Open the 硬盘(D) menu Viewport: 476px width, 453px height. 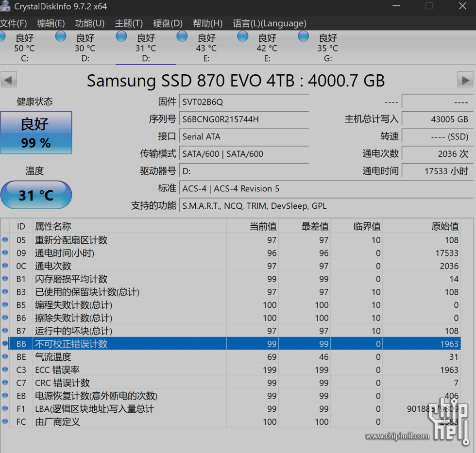point(168,23)
